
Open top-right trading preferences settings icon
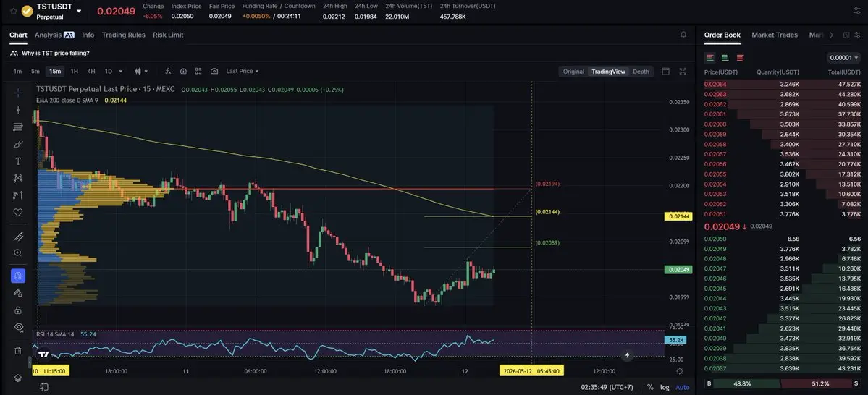point(857,11)
